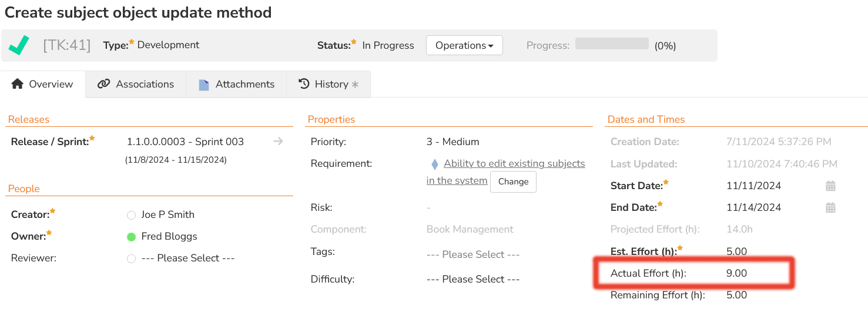
Task: Switch to the Attachments tab
Action: pyautogui.click(x=237, y=84)
